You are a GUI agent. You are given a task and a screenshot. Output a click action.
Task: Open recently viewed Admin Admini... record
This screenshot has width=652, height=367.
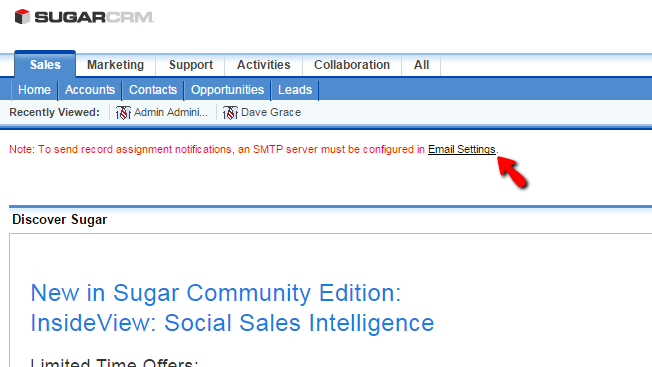tap(170, 113)
